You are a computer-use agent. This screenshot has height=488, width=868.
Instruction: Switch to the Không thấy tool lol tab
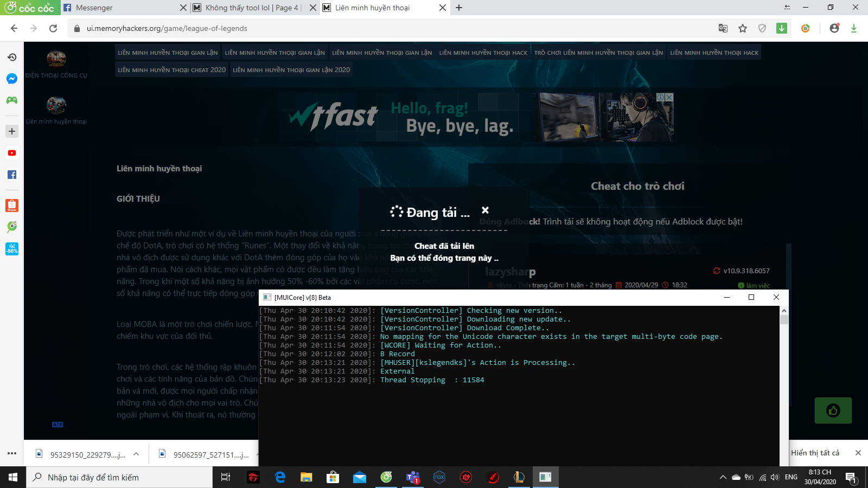(255, 8)
